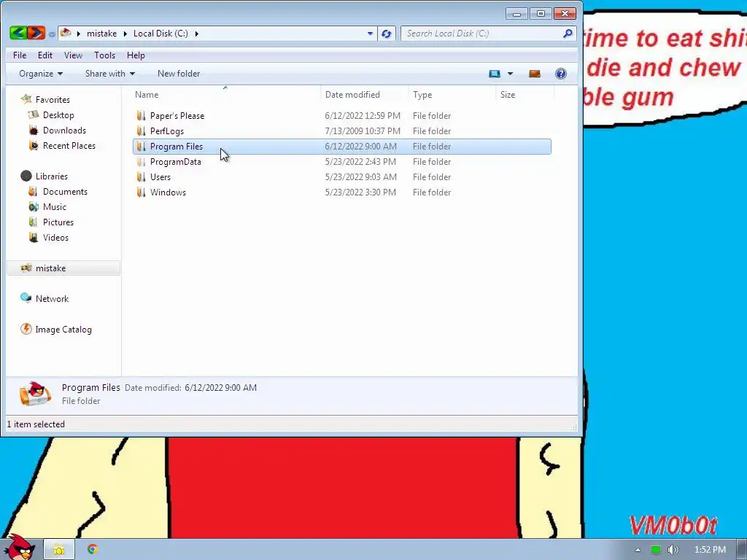Click the date 6/12/2022 12:59 PM cell
Screen dimensions: 747x560
[x=363, y=116]
